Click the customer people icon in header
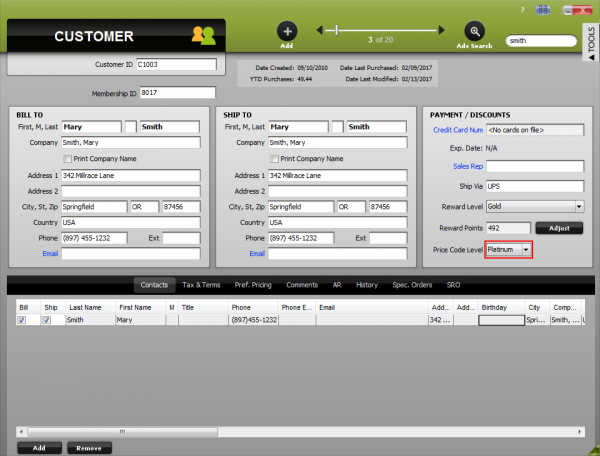600x456 pixels. [x=203, y=36]
